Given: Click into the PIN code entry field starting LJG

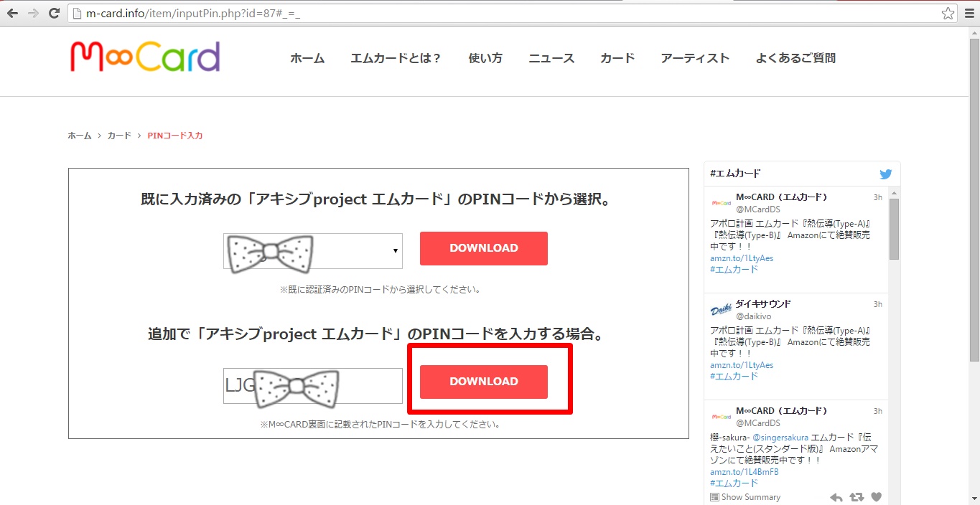Looking at the screenshot, I should 313,386.
